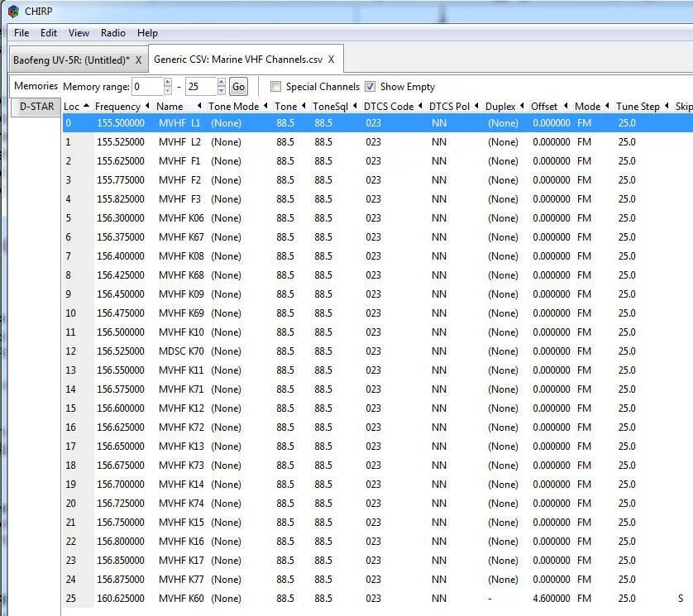Select name cell MVHF K09
The height and width of the screenshot is (616, 693).
[x=181, y=294]
